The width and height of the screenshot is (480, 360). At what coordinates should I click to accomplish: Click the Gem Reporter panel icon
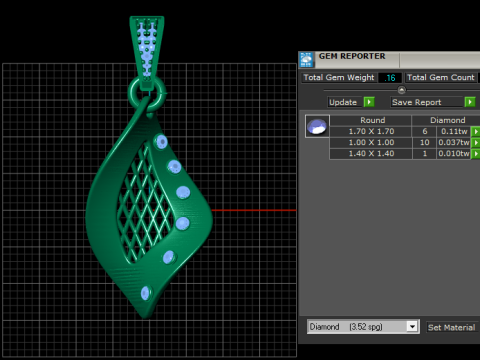point(306,60)
